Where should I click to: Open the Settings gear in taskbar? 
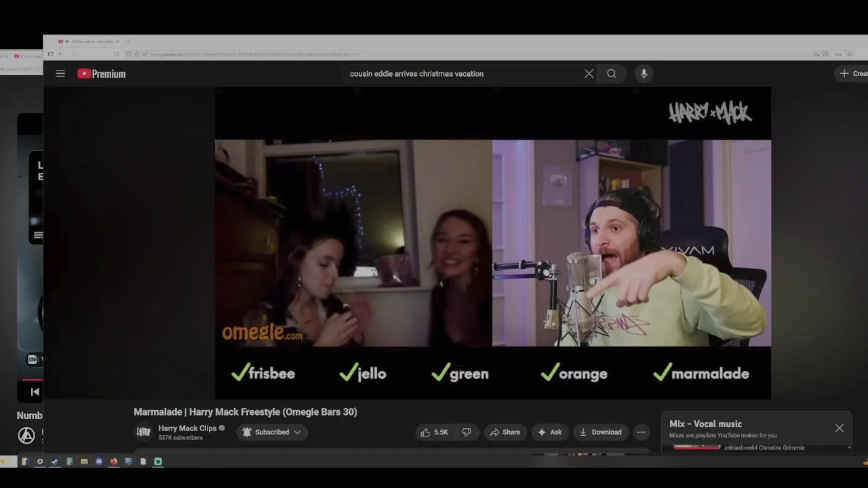click(40, 462)
